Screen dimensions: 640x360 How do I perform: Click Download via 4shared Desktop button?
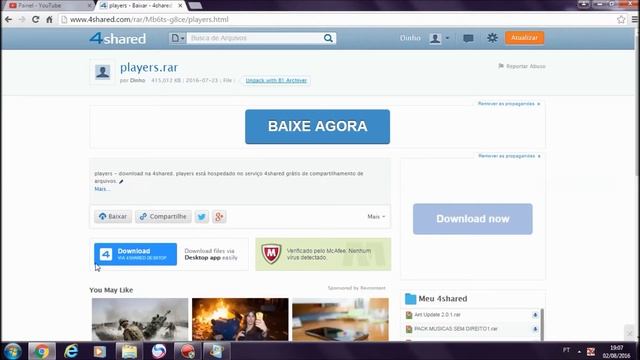click(136, 254)
